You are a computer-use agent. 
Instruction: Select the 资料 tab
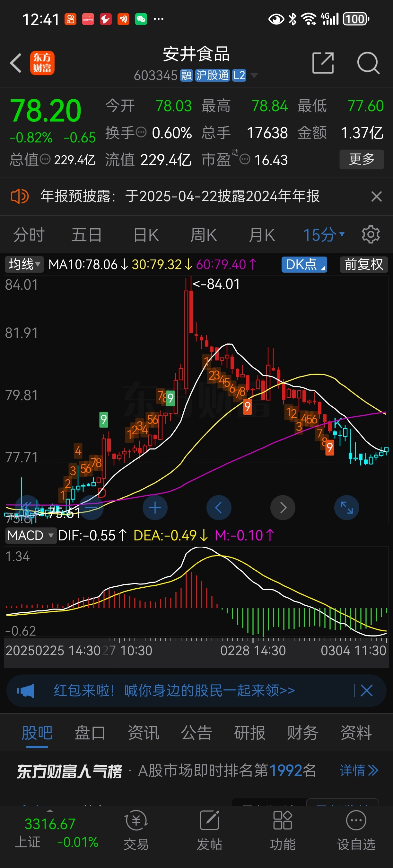point(356,733)
